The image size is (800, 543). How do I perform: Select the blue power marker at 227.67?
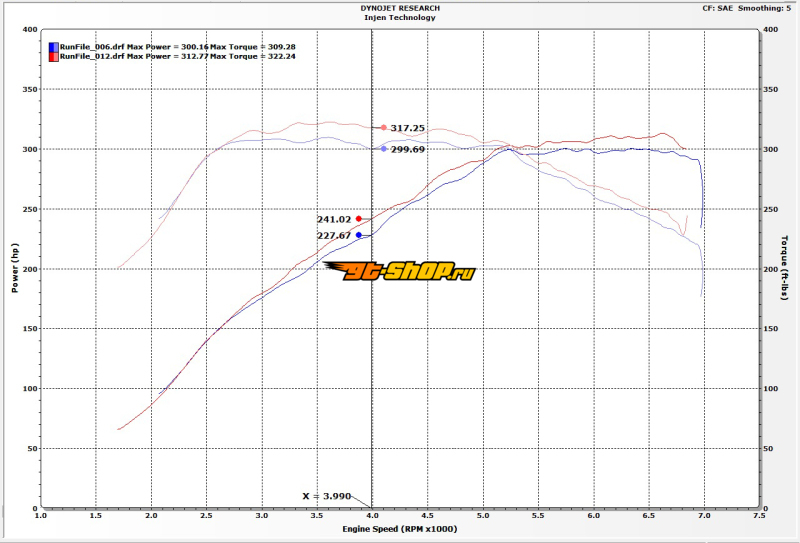pos(359,235)
